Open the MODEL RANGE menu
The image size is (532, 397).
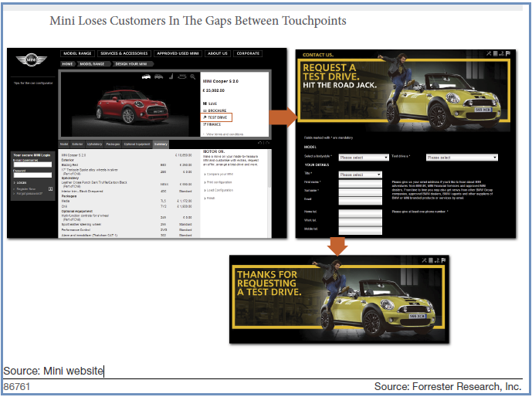78,54
